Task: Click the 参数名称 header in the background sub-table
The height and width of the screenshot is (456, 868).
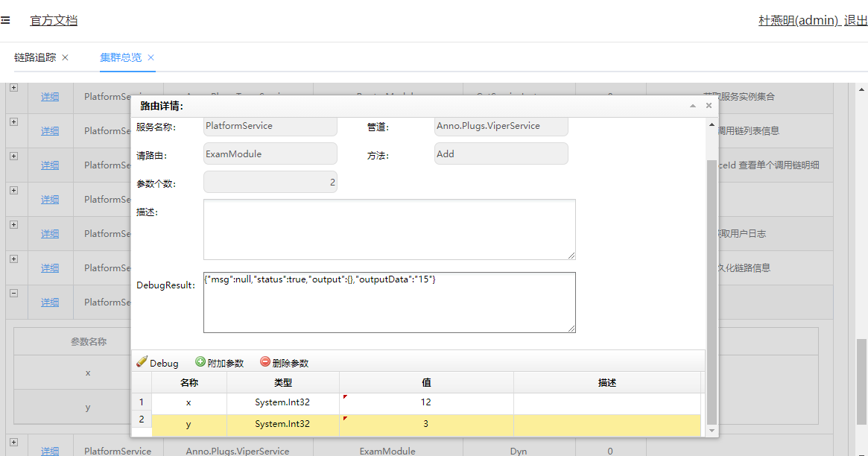Action: click(x=89, y=342)
